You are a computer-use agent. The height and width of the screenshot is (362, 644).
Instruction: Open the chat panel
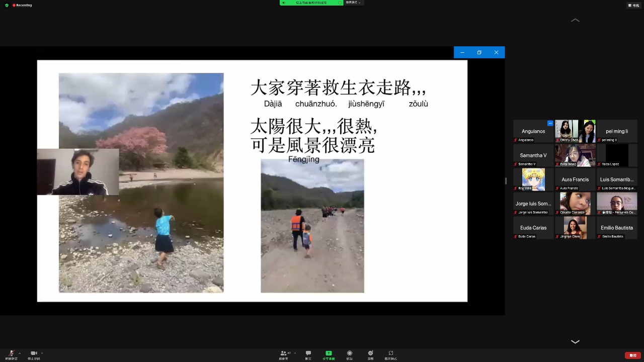(308, 354)
